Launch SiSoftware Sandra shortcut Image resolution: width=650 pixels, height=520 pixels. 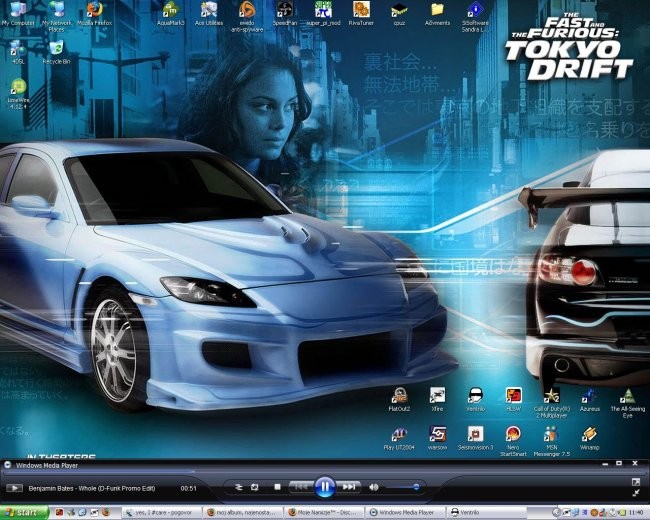click(x=475, y=17)
